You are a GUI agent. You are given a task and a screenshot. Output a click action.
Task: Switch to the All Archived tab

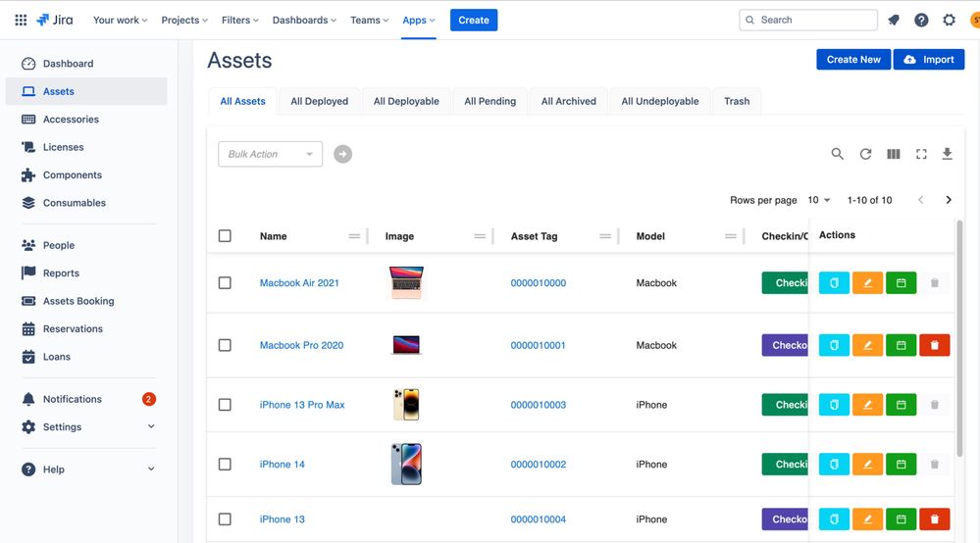569,101
